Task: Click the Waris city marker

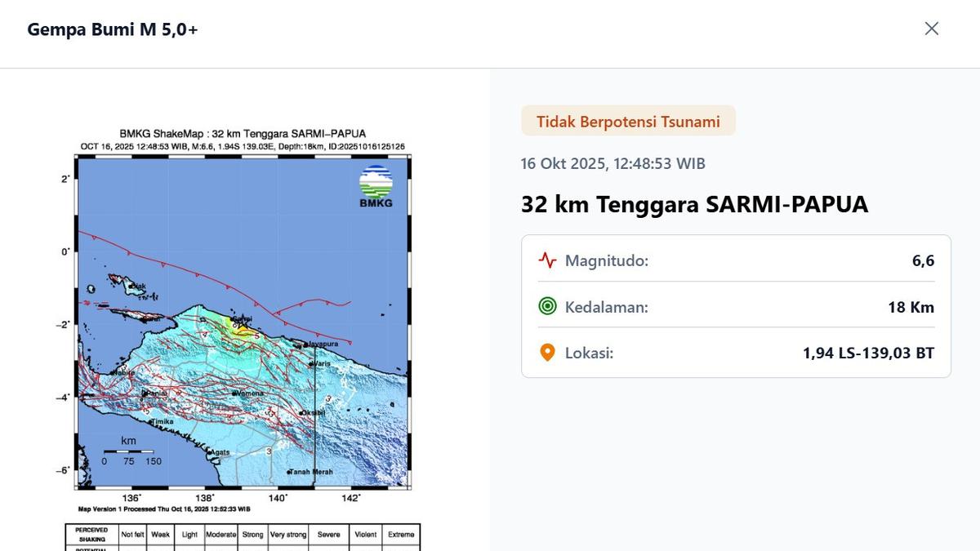Action: 312,363
